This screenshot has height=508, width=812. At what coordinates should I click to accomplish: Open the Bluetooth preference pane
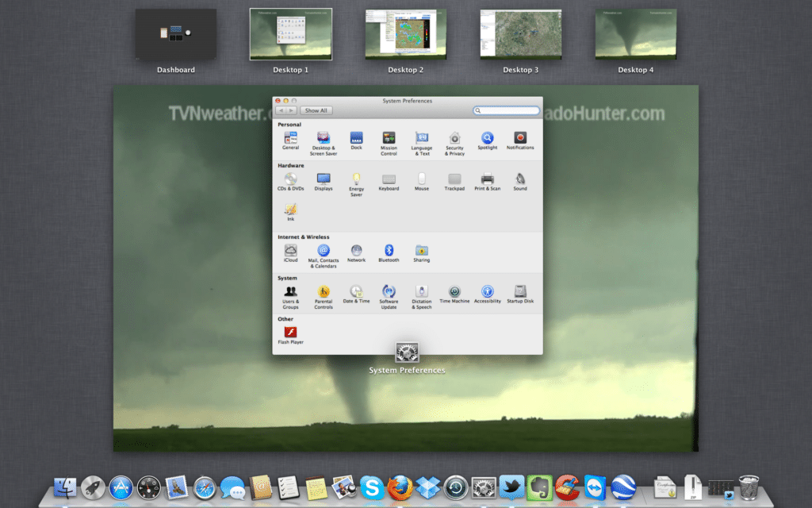[389, 254]
